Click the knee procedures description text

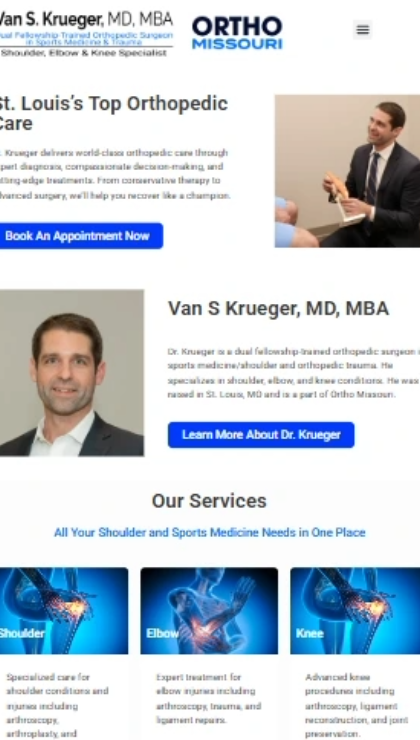[352, 706]
